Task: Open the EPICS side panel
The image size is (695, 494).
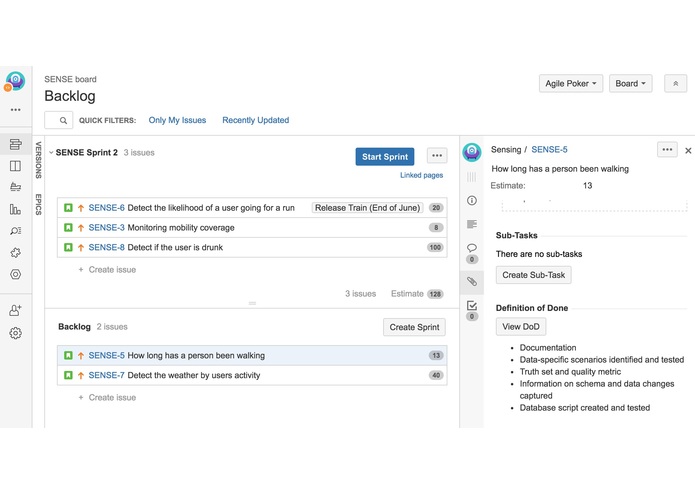Action: click(x=39, y=204)
